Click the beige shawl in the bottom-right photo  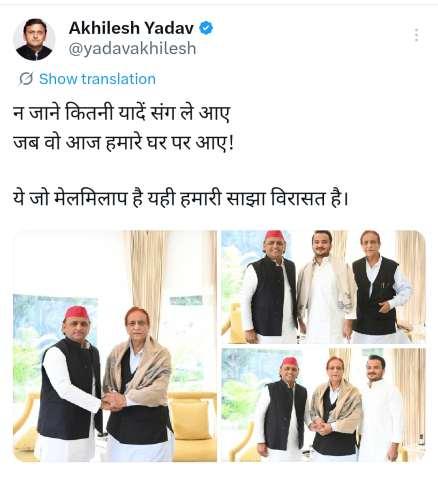coord(336,403)
